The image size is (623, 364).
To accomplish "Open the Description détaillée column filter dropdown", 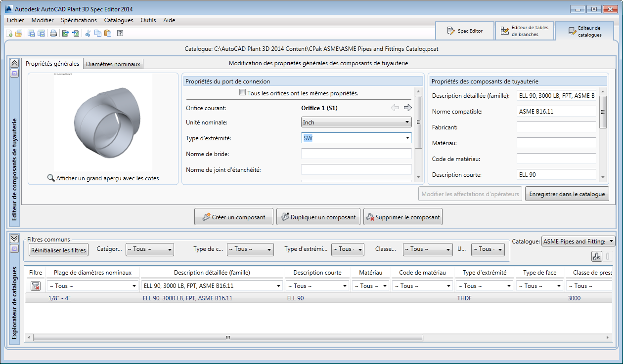I will point(212,286).
